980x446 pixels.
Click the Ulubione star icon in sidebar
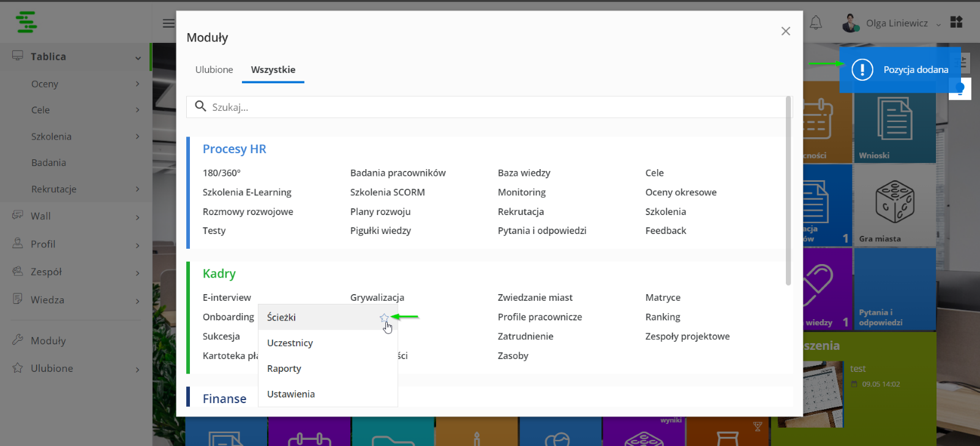[18, 368]
